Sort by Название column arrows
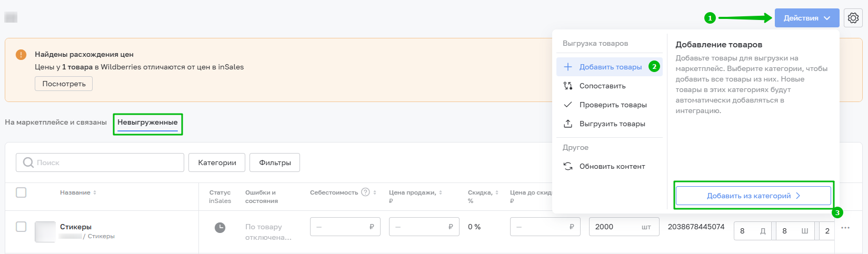868x254 pixels. [x=95, y=192]
